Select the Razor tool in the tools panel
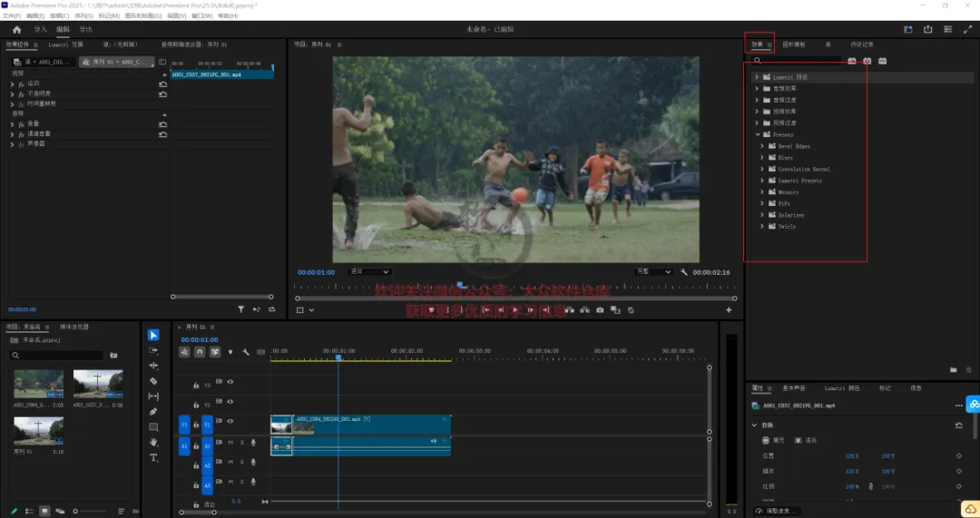Image resolution: width=980 pixels, height=518 pixels. 153,381
